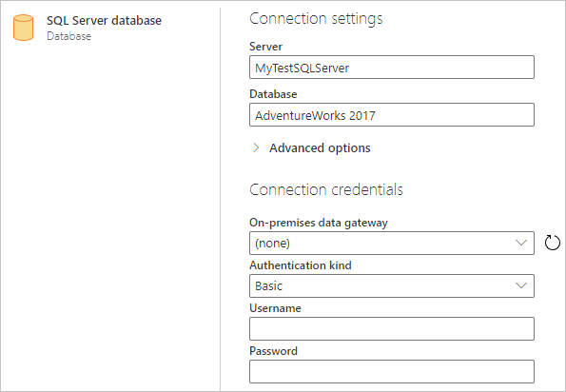The width and height of the screenshot is (566, 392).
Task: Click the SQL Server database cylinder icon
Action: click(24, 28)
